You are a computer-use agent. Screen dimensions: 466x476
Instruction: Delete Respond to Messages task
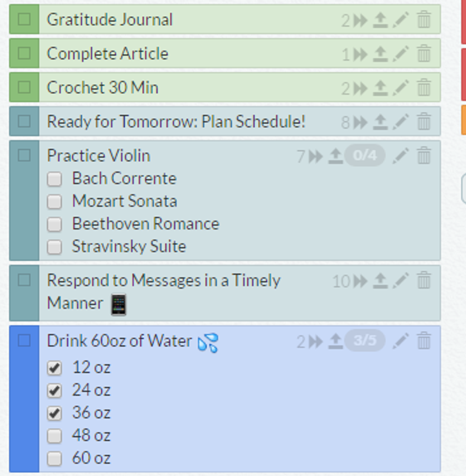[x=424, y=281]
